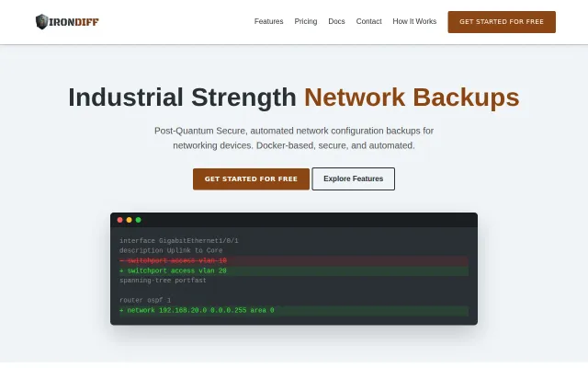Click line 'interface GigabitEthernet1/0/1'
Image resolution: width=588 pixels, height=368 pixels.
179,241
